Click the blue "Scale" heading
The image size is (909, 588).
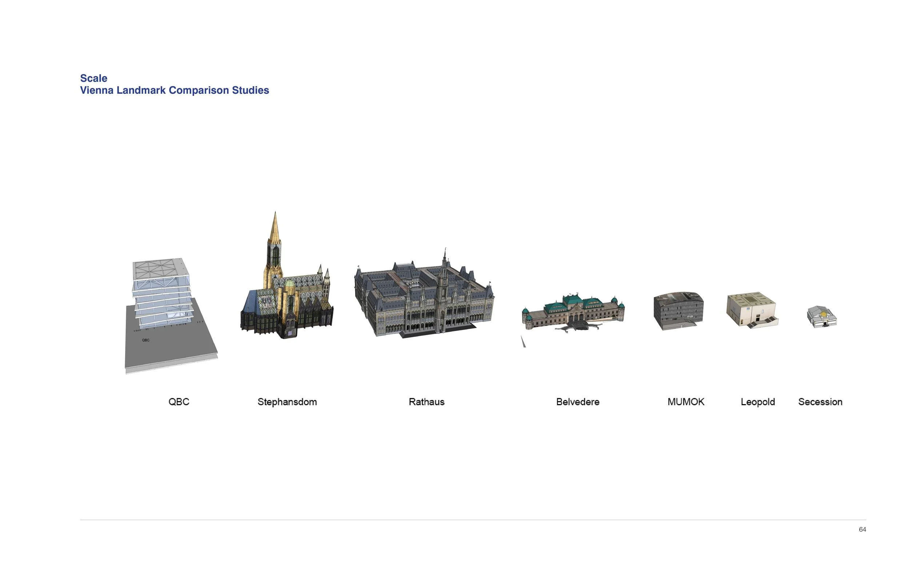tap(93, 78)
